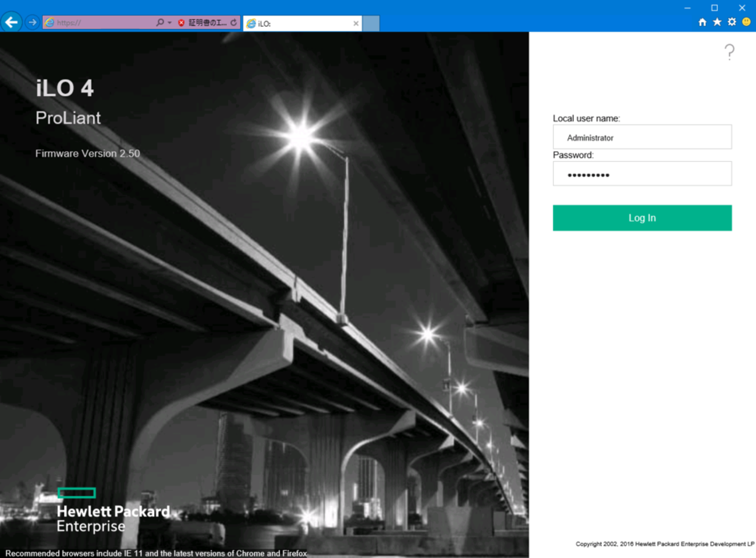Click the red certificate error icon
This screenshot has width=756, height=558.
click(x=181, y=23)
